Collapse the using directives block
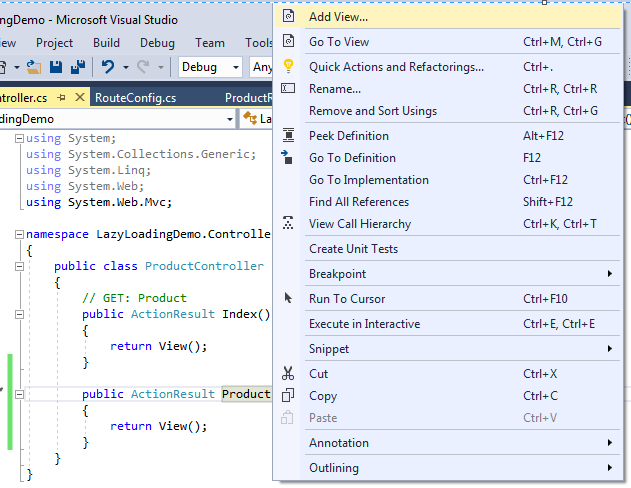 [x=19, y=138]
